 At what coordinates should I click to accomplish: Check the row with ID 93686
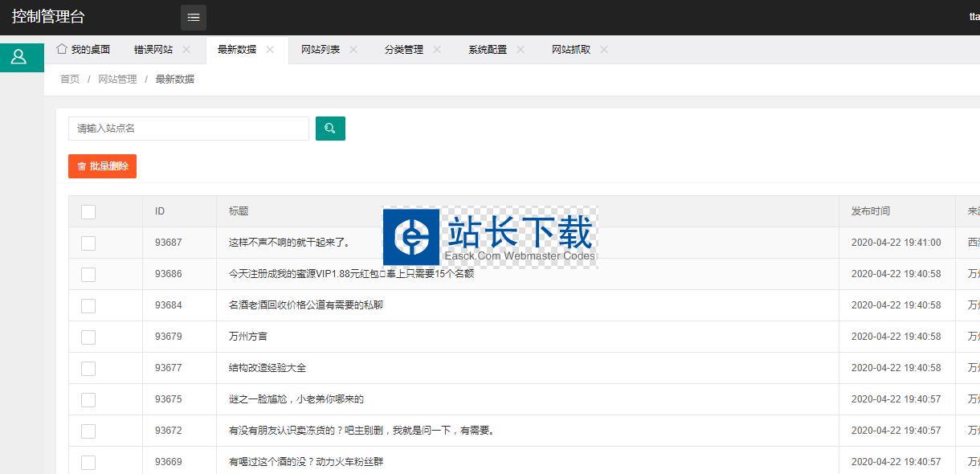[88, 275]
